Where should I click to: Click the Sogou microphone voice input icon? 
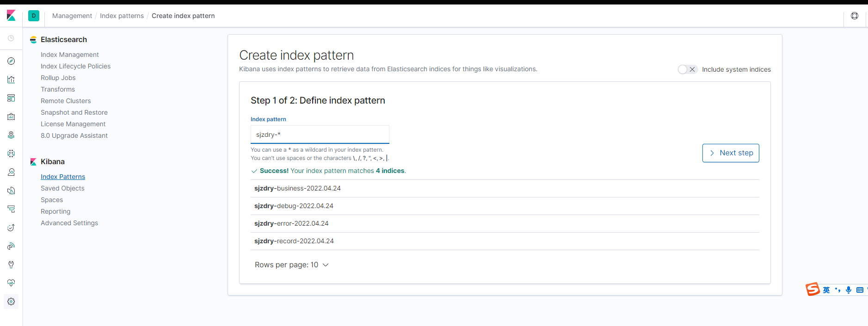pyautogui.click(x=848, y=290)
